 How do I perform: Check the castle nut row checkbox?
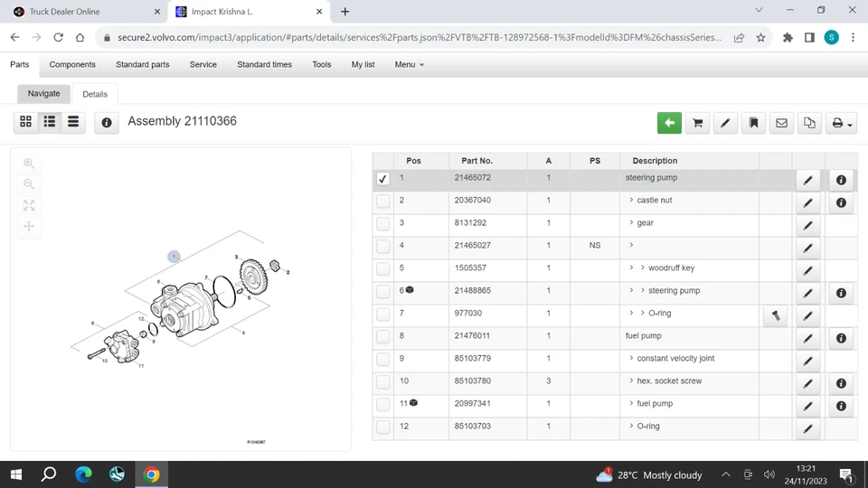tap(382, 202)
